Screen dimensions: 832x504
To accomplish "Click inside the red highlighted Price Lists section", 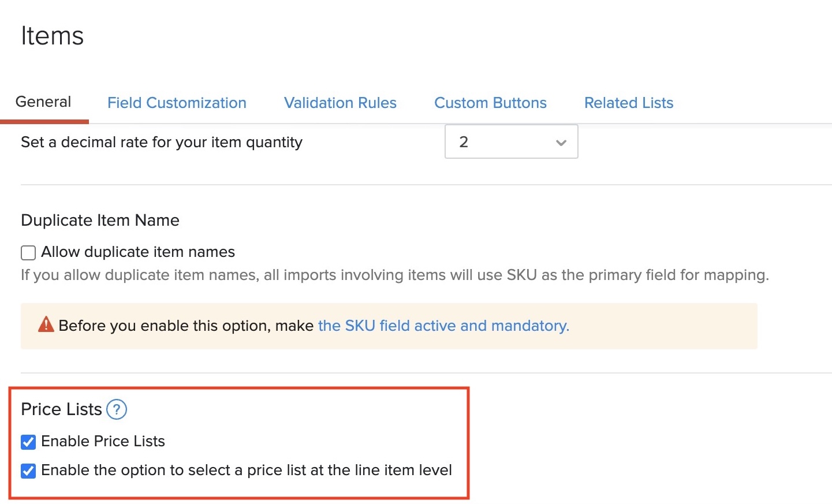I will point(242,442).
